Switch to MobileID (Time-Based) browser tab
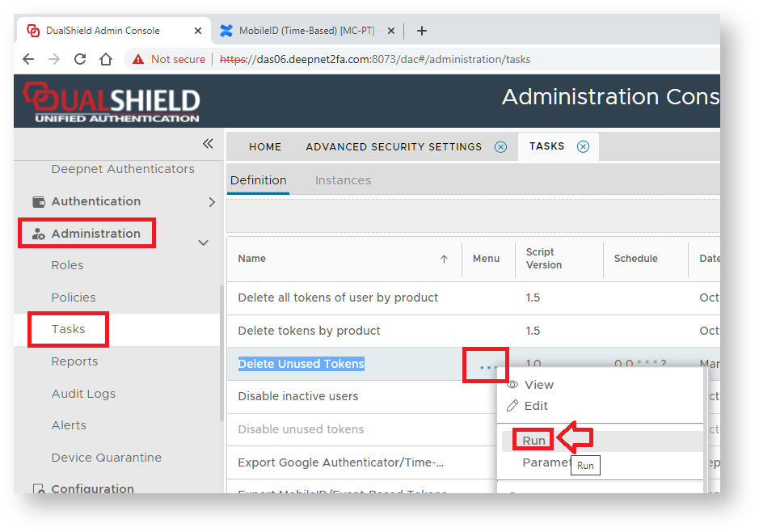Screen dimensions: 759x532 (306, 31)
